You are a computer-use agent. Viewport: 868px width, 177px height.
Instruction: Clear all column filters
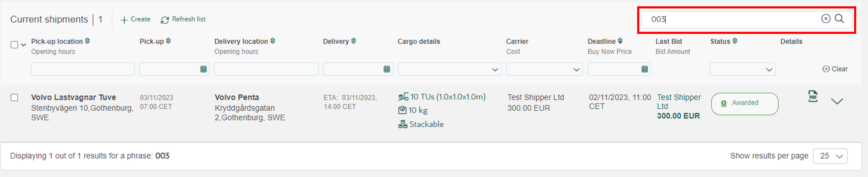(x=835, y=69)
